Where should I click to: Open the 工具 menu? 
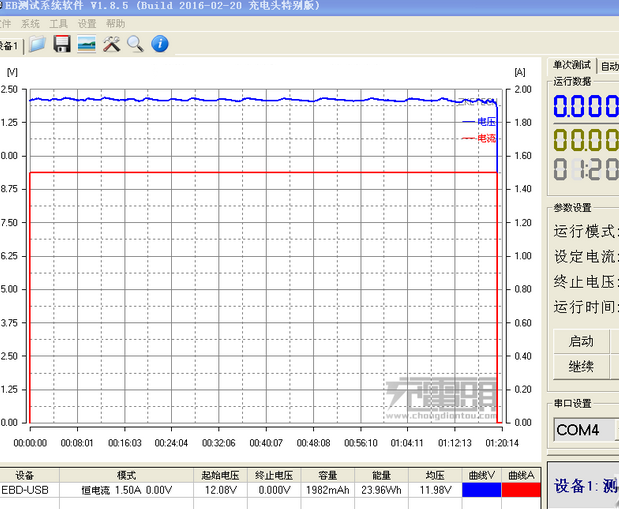(x=59, y=23)
